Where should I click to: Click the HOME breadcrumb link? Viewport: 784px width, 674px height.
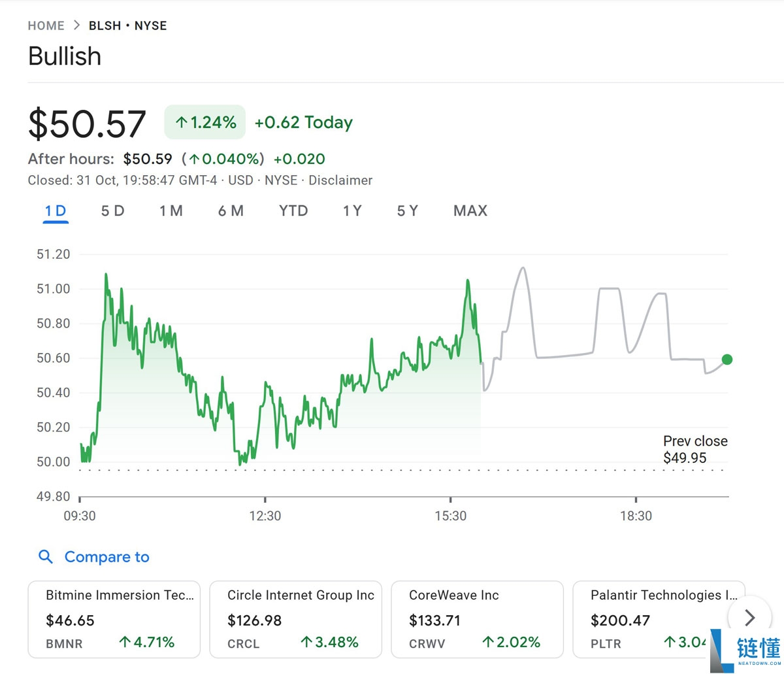click(x=46, y=25)
